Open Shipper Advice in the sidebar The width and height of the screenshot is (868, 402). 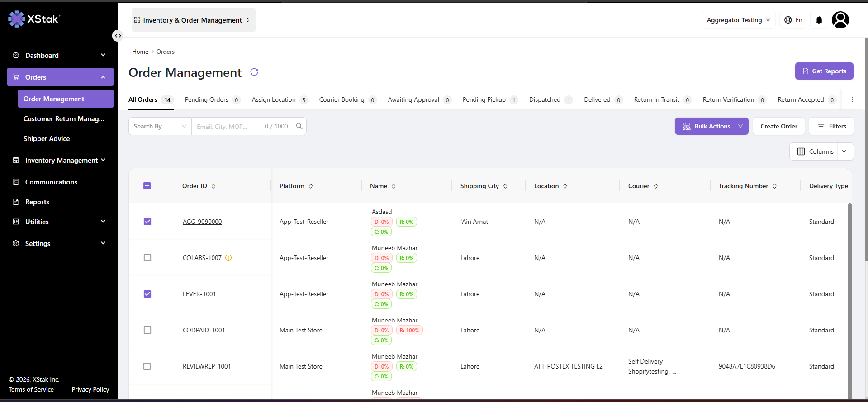[47, 139]
